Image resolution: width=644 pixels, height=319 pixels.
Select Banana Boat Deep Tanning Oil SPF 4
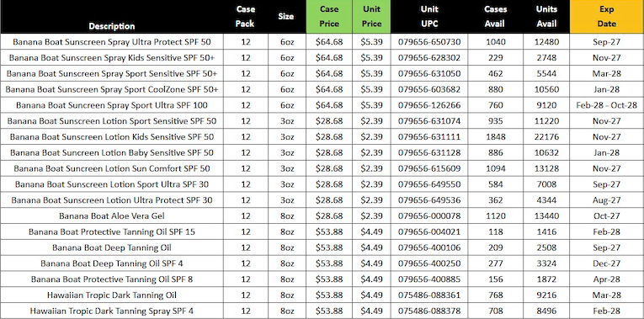tap(112, 263)
